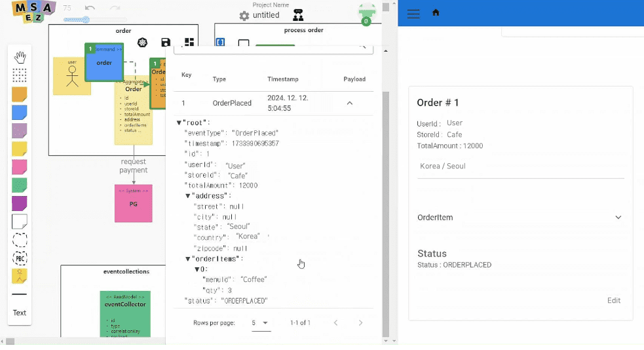Collapse the OrderPlaced payload chevron
The image size is (644, 350).
pyautogui.click(x=350, y=103)
